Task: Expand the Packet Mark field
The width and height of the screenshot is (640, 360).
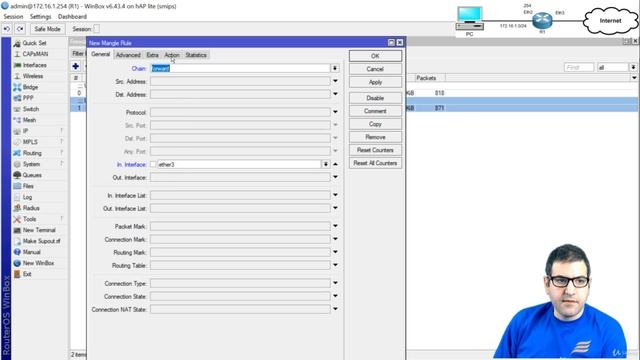Action: point(335,226)
